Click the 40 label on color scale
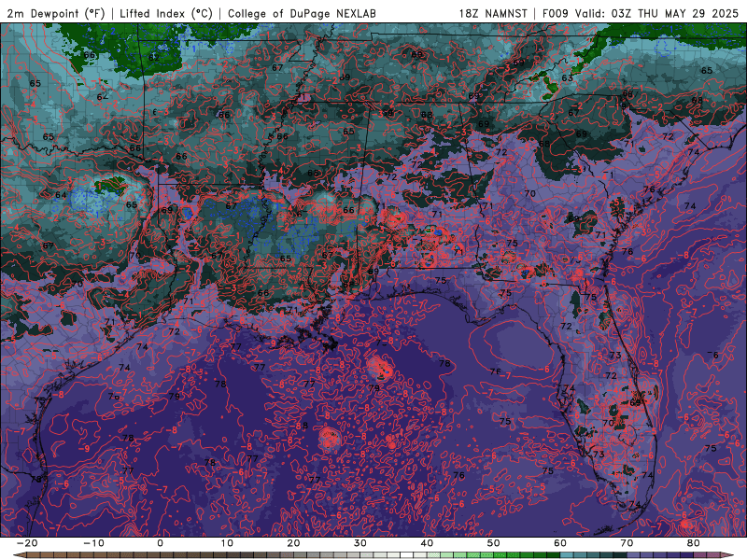Screen dimensions: 747x560 [x=427, y=543]
